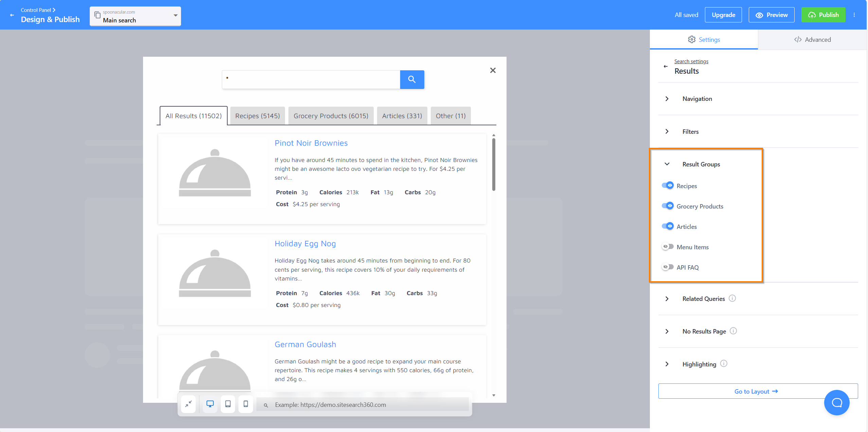Click info icon next to Related Queries
868x432 pixels.
pos(732,298)
